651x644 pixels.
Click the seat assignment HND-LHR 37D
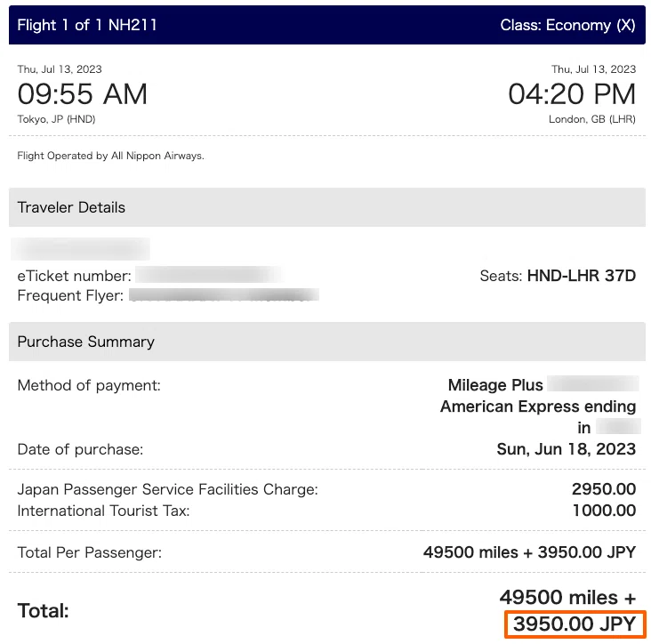(582, 276)
